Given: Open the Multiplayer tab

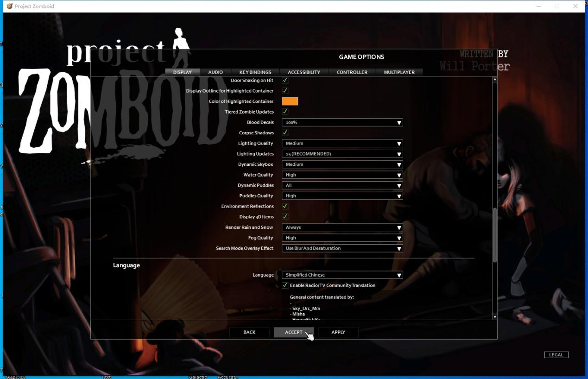Looking at the screenshot, I should pyautogui.click(x=399, y=72).
